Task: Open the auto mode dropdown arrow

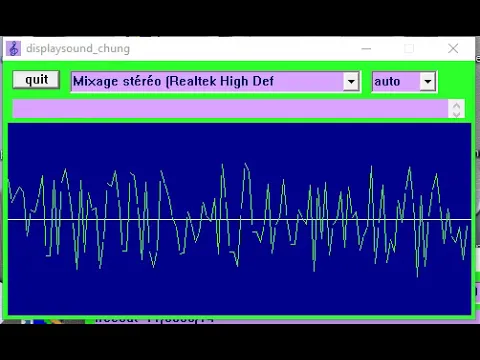Action: 428,81
